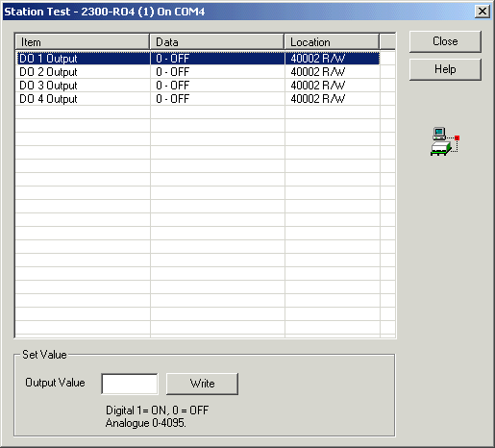Screen dimensions: 495x448
Task: Click DO 2 Output data value 0 - OFF
Action: pos(173,72)
